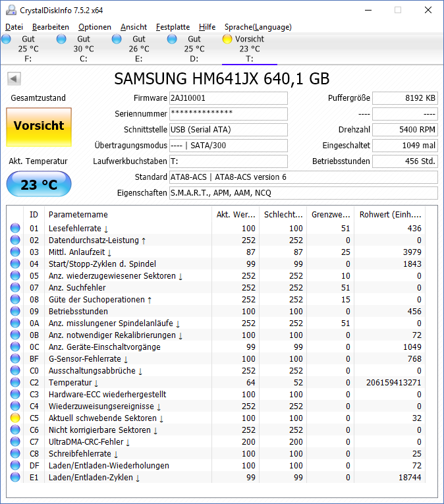Click the status icon of Geräte-Einschaltvorgänge row

click(15, 347)
